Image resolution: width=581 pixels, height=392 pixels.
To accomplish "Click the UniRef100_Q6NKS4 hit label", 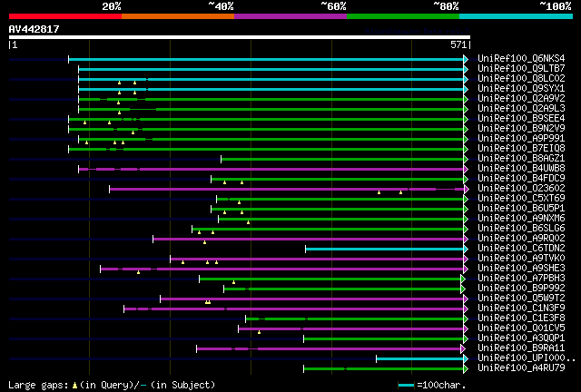I will click(521, 59).
